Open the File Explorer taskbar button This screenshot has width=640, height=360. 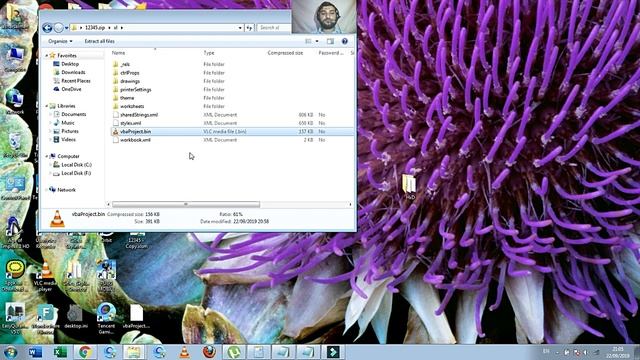134,352
